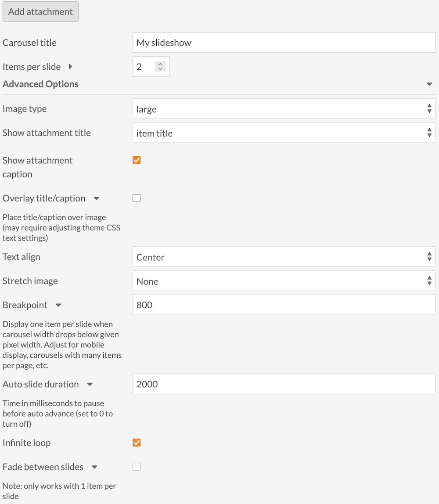Uncheck Show attachment caption checkbox
The width and height of the screenshot is (439, 504).
pos(137,160)
